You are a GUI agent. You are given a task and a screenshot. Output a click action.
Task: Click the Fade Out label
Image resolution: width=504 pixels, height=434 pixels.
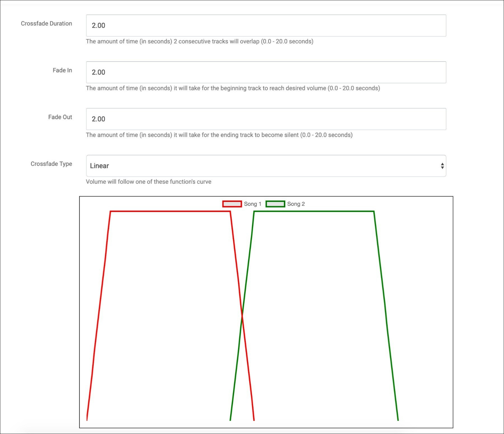tap(60, 117)
